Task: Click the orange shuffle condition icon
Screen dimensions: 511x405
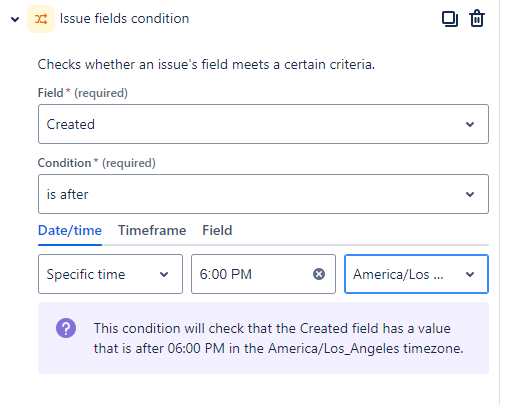Action: (41, 19)
